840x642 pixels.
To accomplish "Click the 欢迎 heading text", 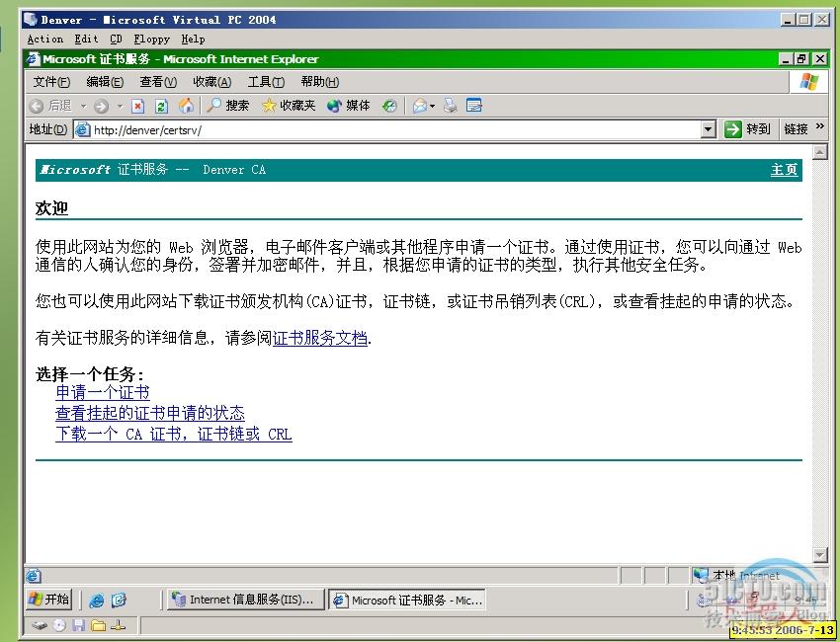I will click(x=51, y=207).
